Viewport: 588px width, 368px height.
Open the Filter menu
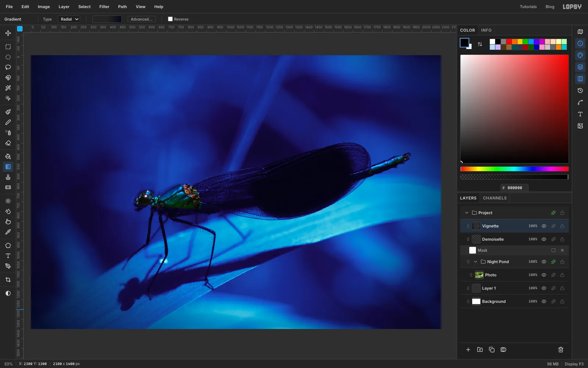click(x=104, y=7)
